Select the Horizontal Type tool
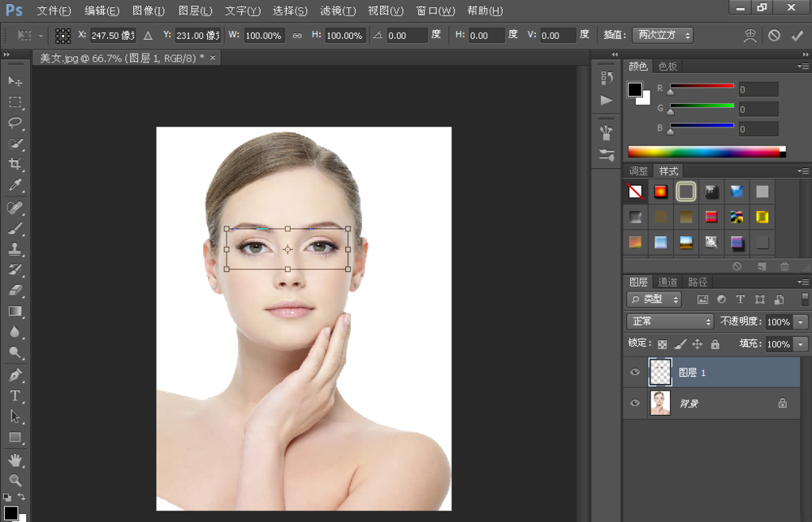 click(12, 395)
